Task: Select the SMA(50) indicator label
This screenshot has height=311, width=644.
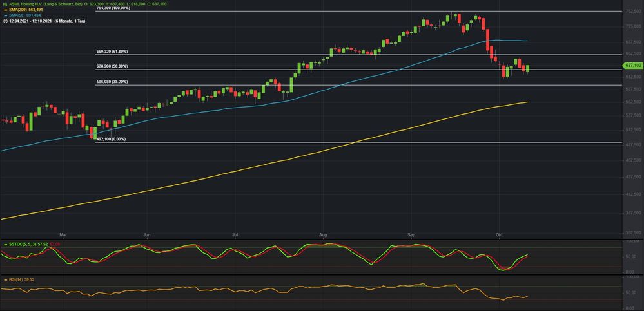Action: (17, 15)
